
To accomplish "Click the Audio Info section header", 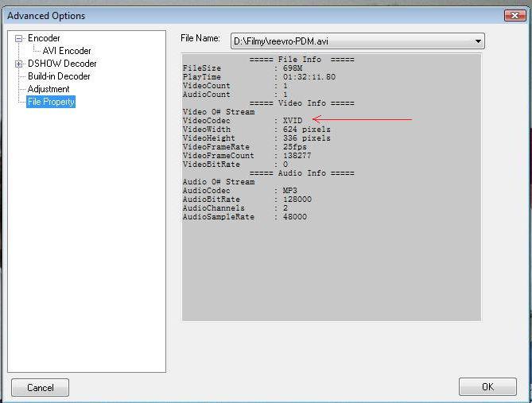I will 302,173.
